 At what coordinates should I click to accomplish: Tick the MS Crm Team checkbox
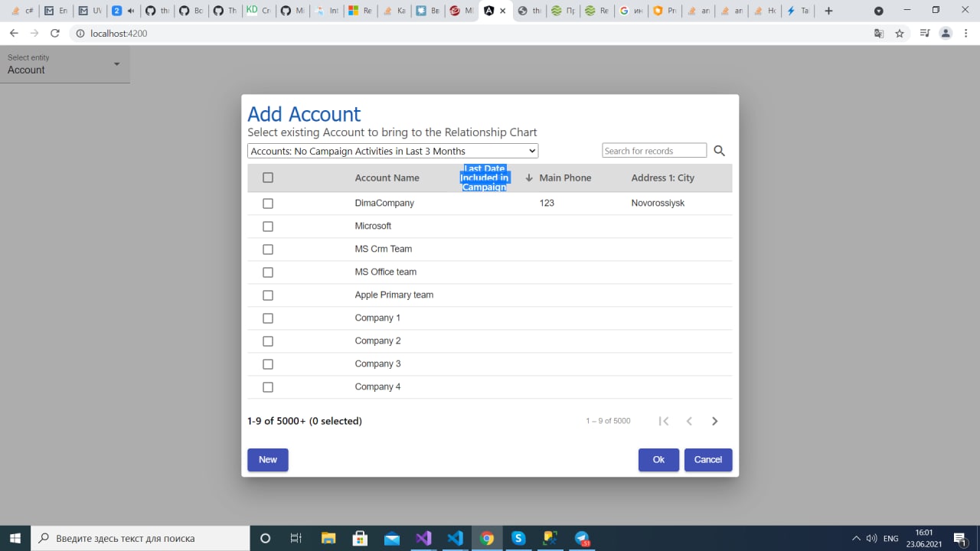coord(268,249)
